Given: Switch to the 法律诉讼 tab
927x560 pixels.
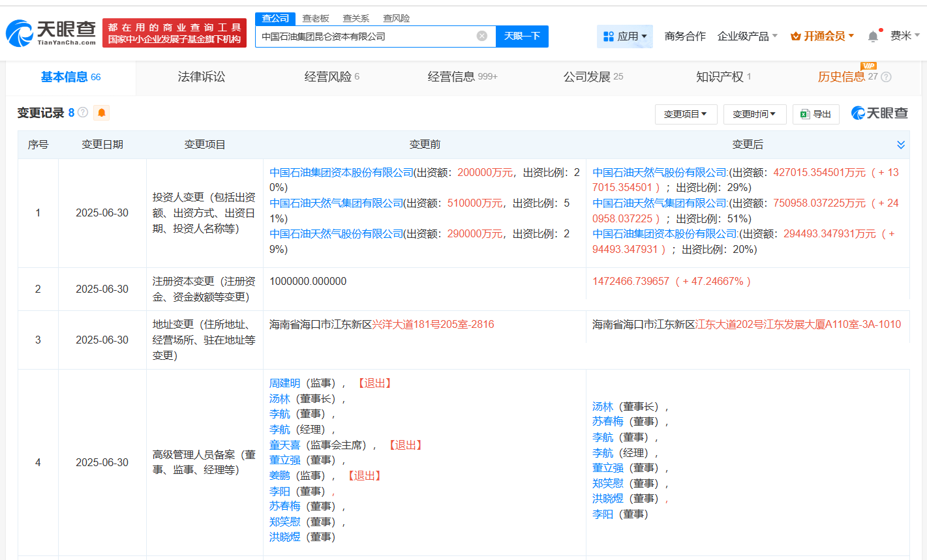Looking at the screenshot, I should (x=201, y=77).
